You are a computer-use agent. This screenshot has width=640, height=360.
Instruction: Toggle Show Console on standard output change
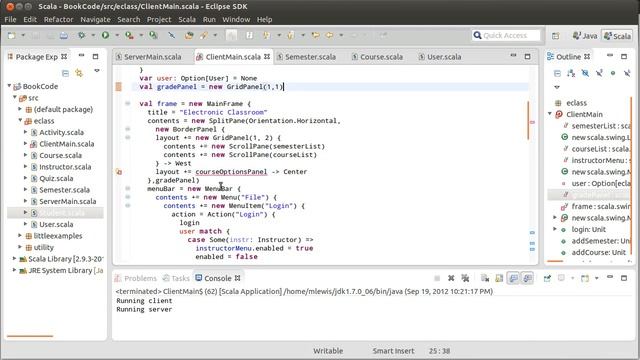tap(513, 278)
